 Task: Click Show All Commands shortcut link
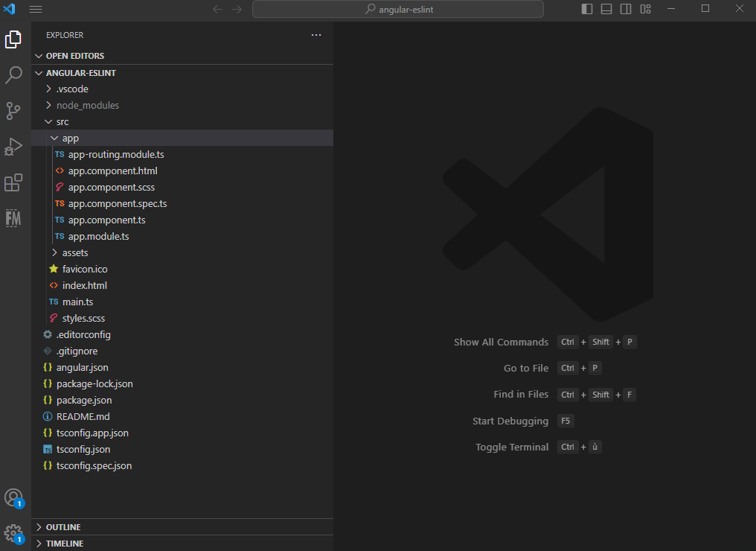point(501,342)
